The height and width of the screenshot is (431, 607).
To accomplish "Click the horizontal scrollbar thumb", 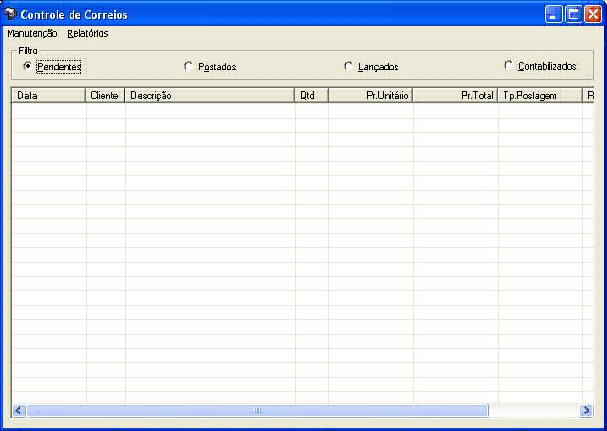I will (x=257, y=410).
